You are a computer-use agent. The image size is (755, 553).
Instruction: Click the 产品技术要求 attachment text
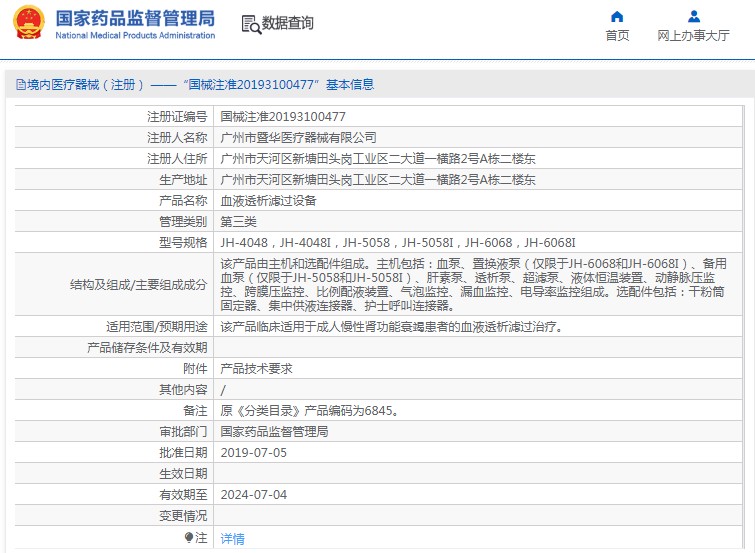click(256, 369)
